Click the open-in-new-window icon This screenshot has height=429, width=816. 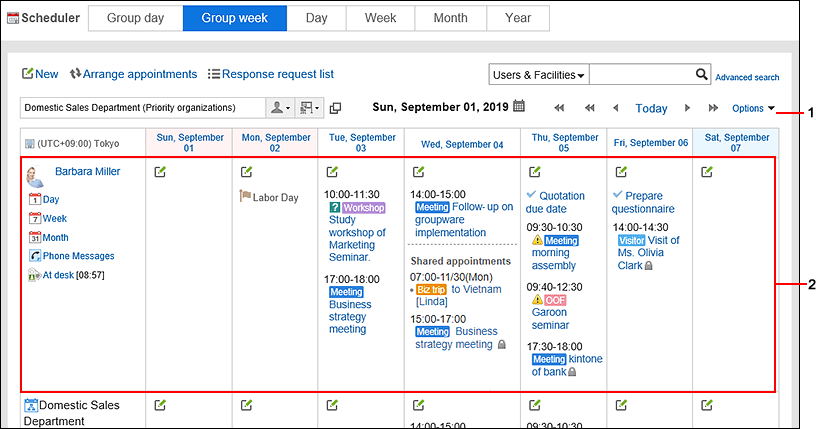(x=336, y=108)
